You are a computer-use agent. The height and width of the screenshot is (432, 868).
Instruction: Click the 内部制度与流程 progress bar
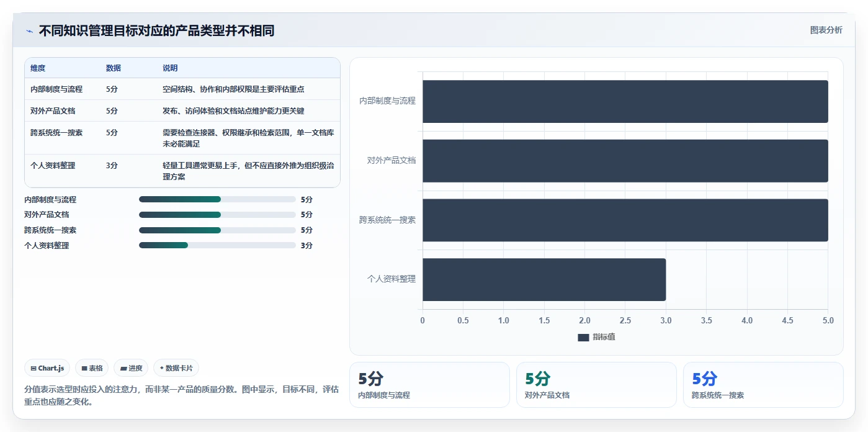217,199
